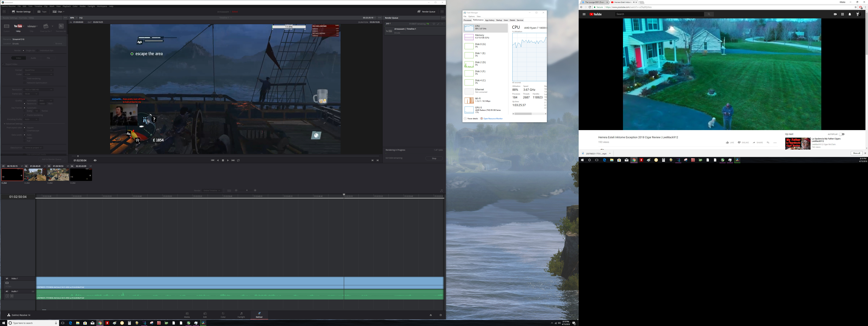
Task: Open Task Manager App history tab
Action: tap(490, 20)
